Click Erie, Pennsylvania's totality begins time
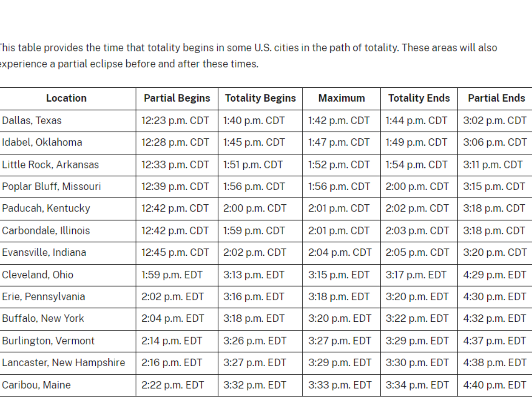Image resolution: width=532 pixels, height=399 pixels. click(254, 297)
